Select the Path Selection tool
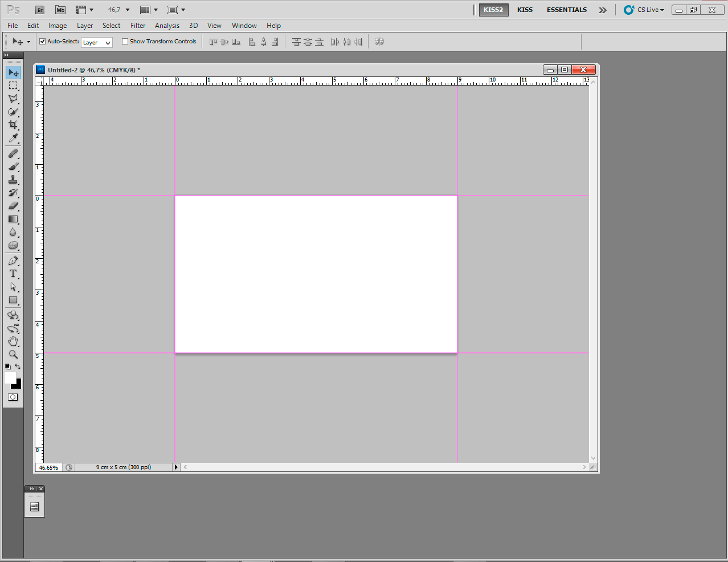This screenshot has height=562, width=728. [13, 287]
